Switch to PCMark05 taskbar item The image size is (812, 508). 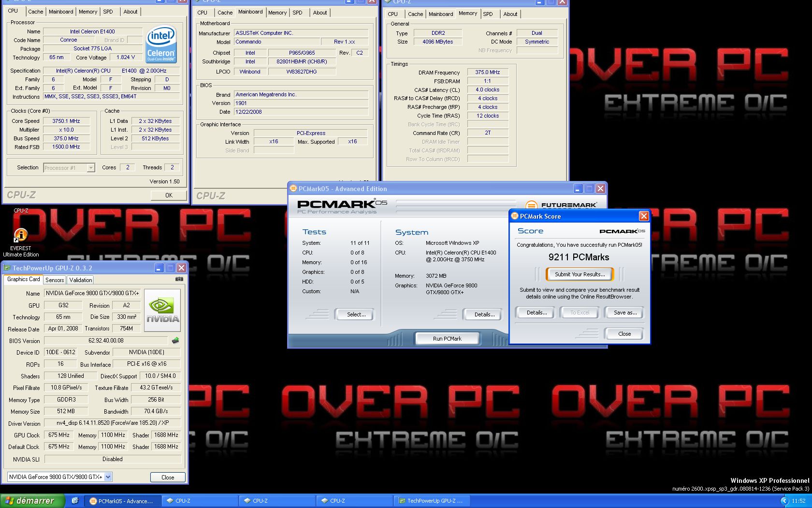(123, 501)
